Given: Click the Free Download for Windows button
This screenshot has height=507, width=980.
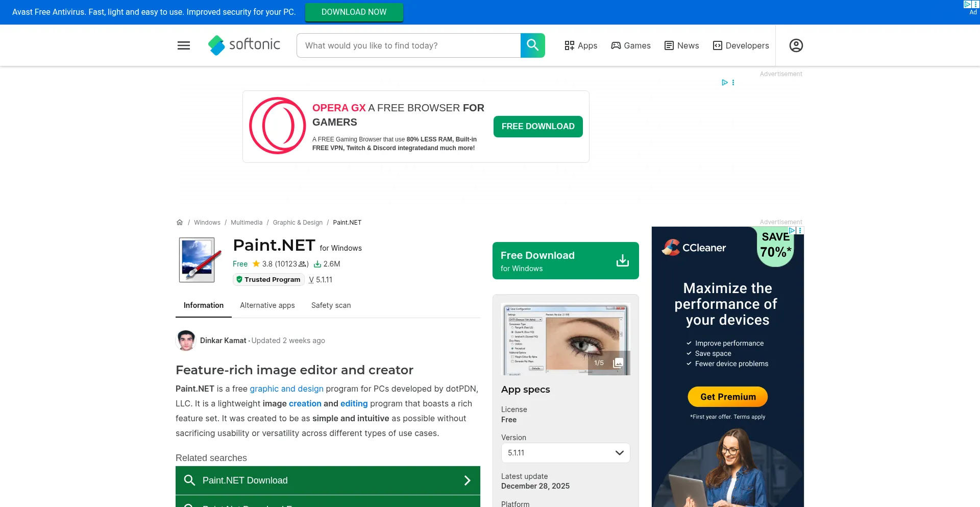Looking at the screenshot, I should 565,260.
